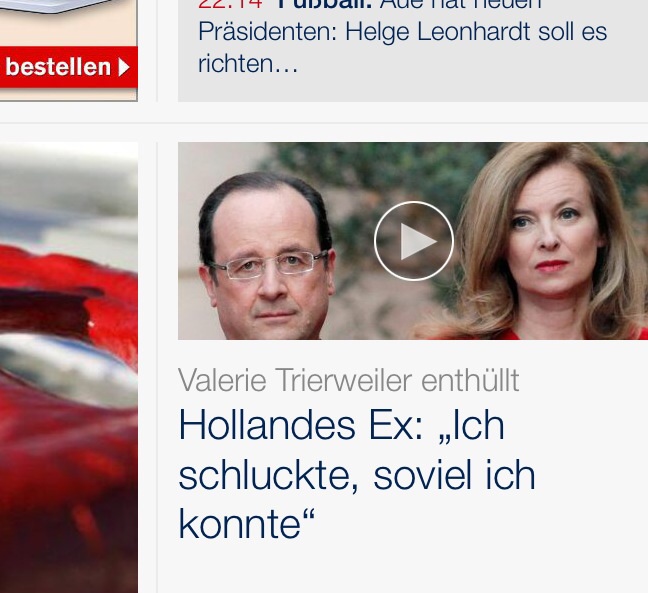Click the "Valerie Trierweiler enthüllt" kicker text
Viewport: 648px width, 593px height.
(x=348, y=380)
